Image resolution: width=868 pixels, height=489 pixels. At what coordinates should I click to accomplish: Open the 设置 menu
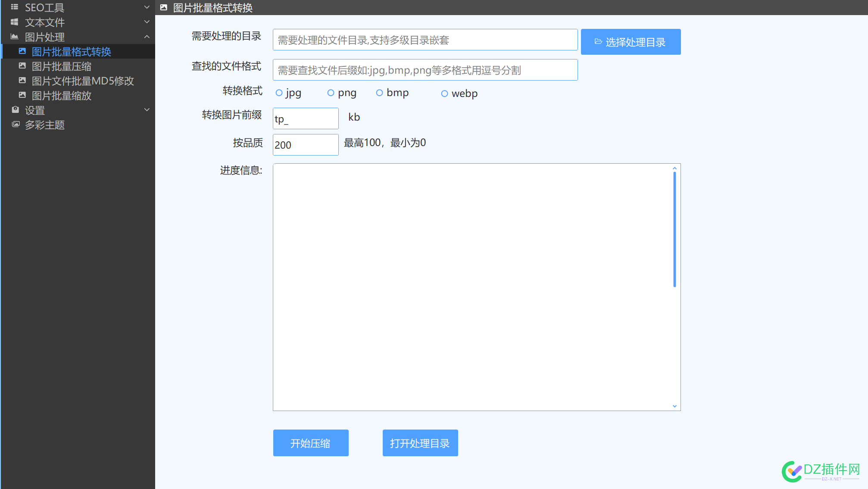pyautogui.click(x=78, y=110)
